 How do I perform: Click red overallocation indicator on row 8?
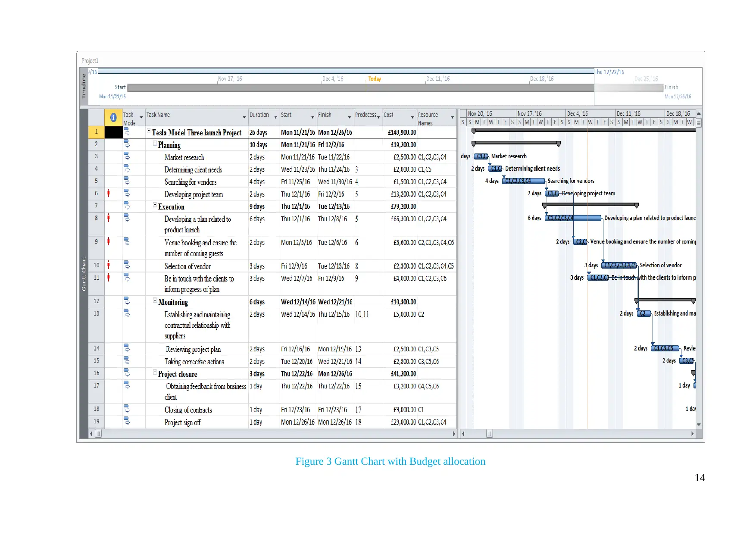tap(109, 218)
